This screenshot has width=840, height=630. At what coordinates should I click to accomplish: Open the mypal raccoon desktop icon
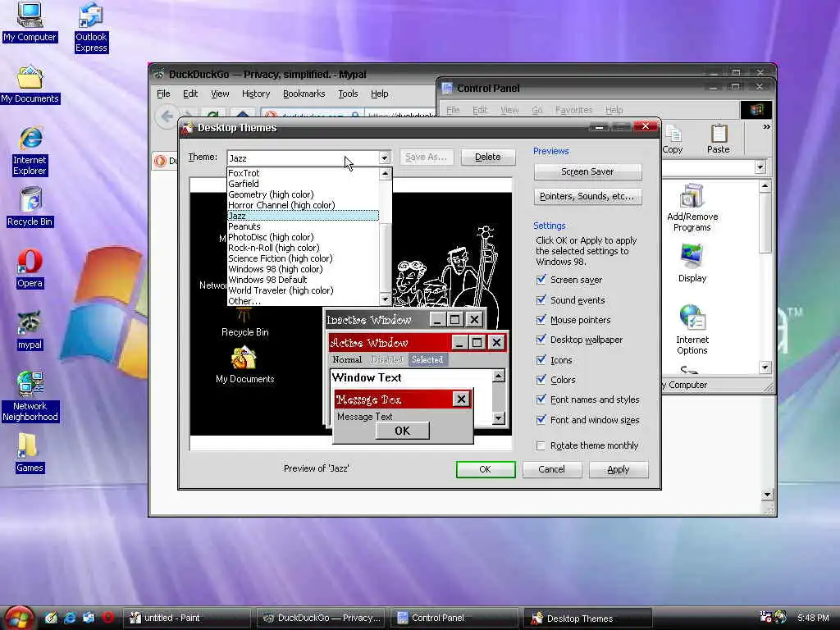click(x=30, y=331)
